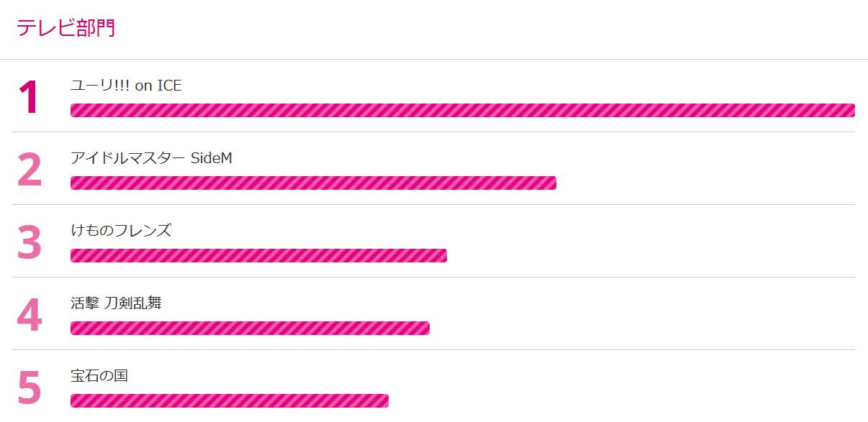The image size is (868, 422).
Task: Click the striped bar under けものフレンズ
Action: tap(258, 255)
